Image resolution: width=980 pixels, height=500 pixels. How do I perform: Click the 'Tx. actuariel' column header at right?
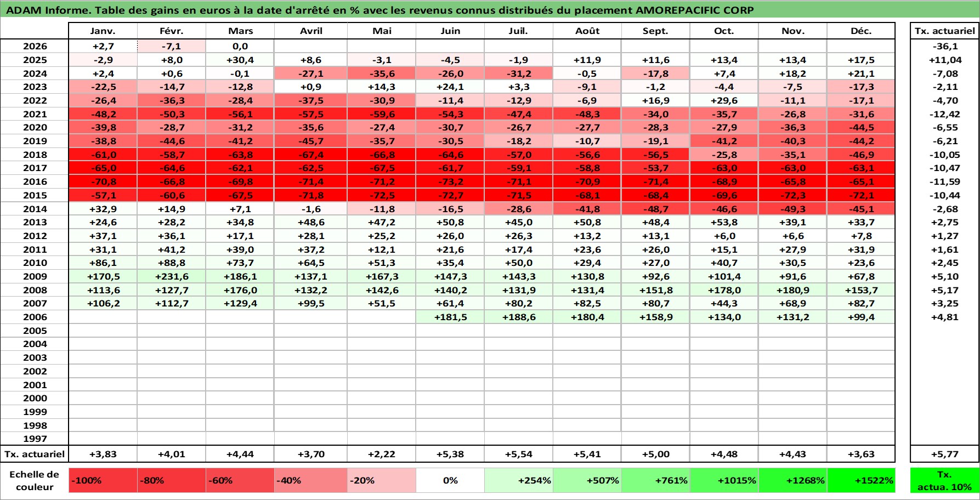(944, 31)
